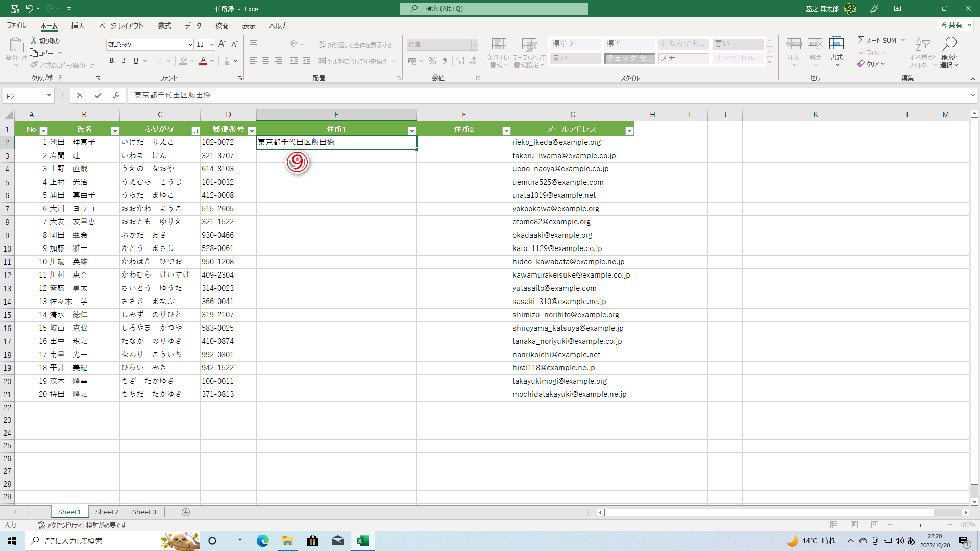Open Microsoft Edge from taskbar

click(x=262, y=541)
